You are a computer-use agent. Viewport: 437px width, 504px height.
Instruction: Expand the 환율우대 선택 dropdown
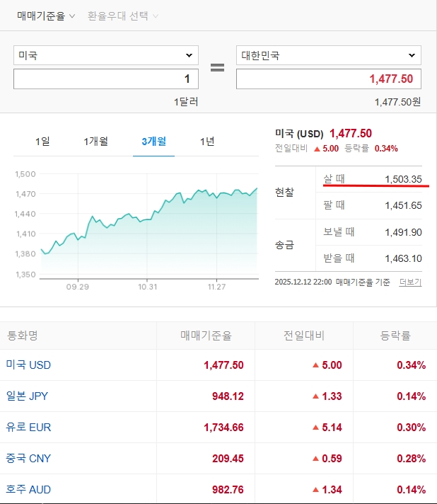coord(123,15)
